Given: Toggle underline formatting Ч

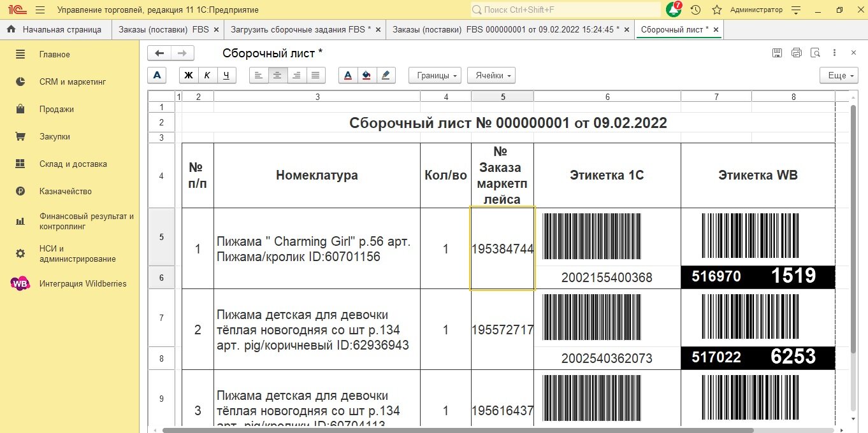Looking at the screenshot, I should tap(226, 75).
